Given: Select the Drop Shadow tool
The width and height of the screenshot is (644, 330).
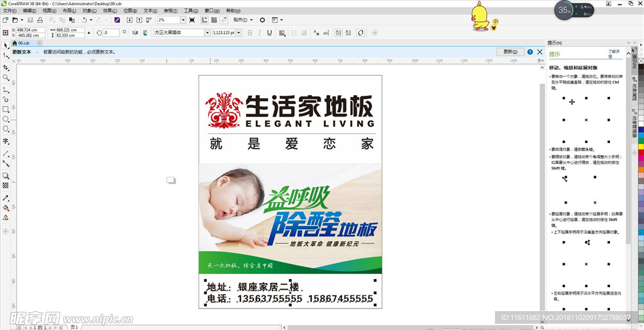Looking at the screenshot, I should 5,176.
